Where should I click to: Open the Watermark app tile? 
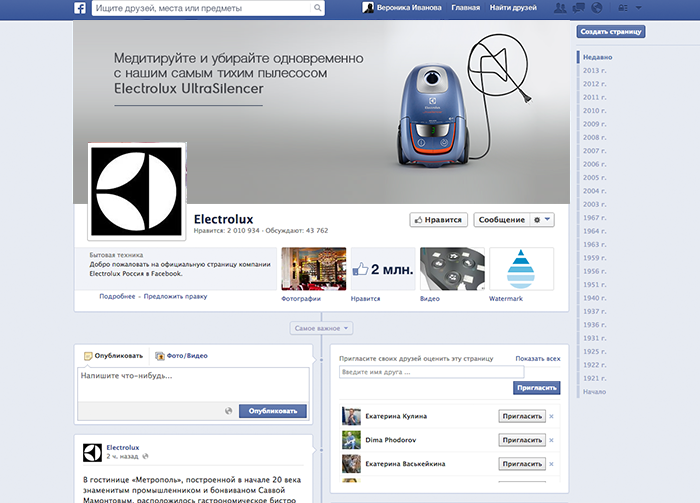pos(521,269)
